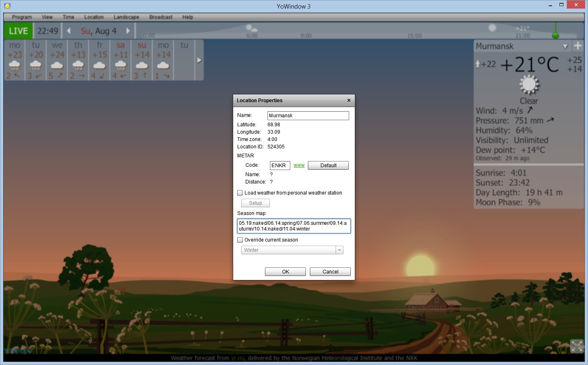Click the fullscreen icon in the bottom corner
588x365 pixels.
(577, 346)
